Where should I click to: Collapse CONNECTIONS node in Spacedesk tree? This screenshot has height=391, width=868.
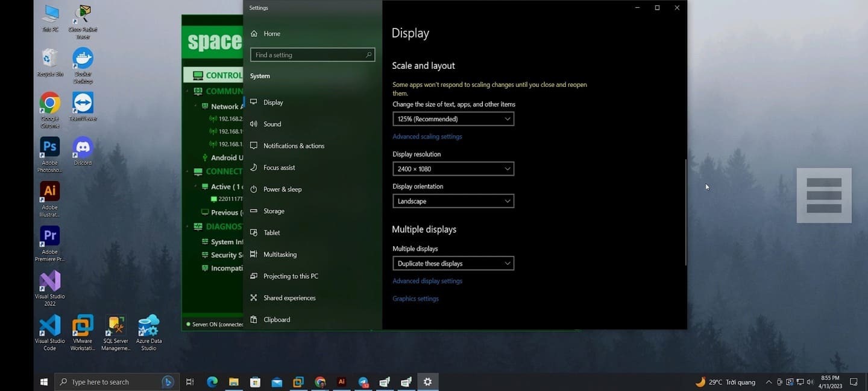click(187, 171)
